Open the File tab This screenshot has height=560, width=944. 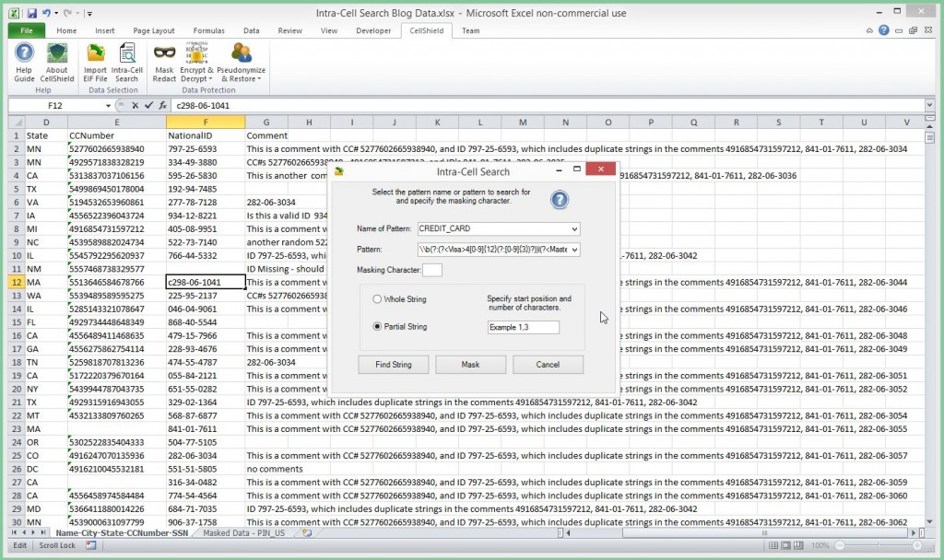pyautogui.click(x=27, y=30)
